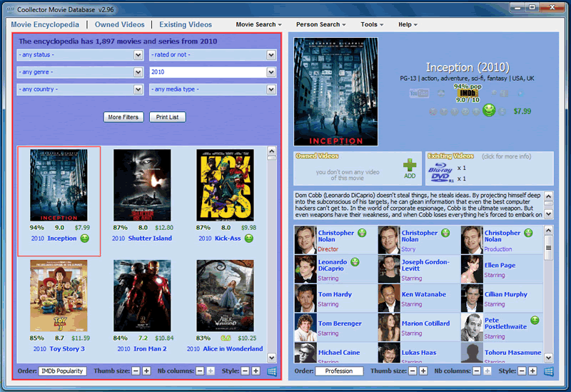Click the movie list scroll up arrow
The image size is (571, 392).
pyautogui.click(x=272, y=151)
